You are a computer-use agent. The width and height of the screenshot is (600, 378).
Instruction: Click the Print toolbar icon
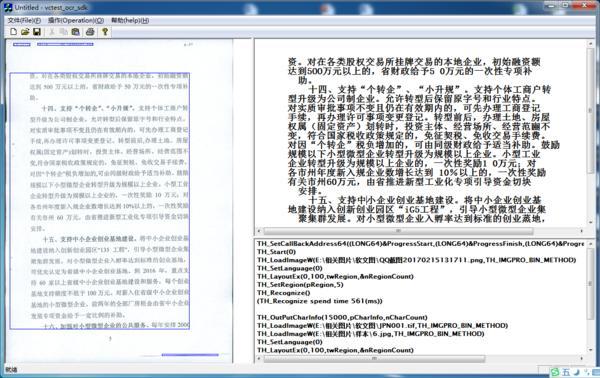pyautogui.click(x=90, y=32)
